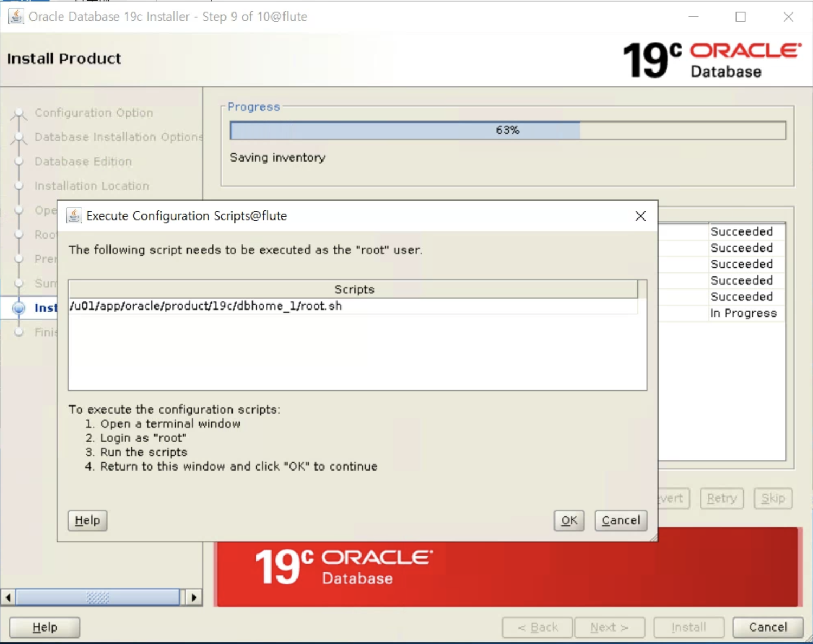Click the Java icon in dialog title bar
This screenshot has width=813, height=644.
pyautogui.click(x=74, y=215)
